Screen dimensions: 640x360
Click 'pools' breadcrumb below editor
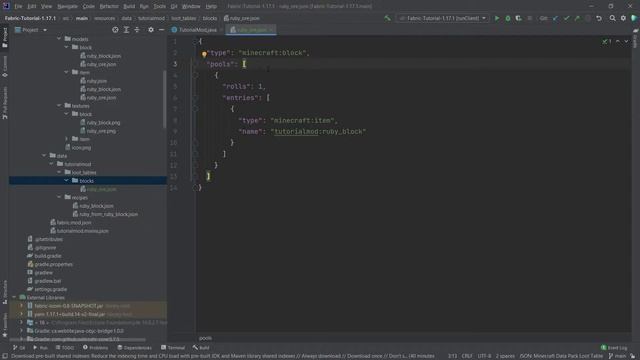pos(205,338)
